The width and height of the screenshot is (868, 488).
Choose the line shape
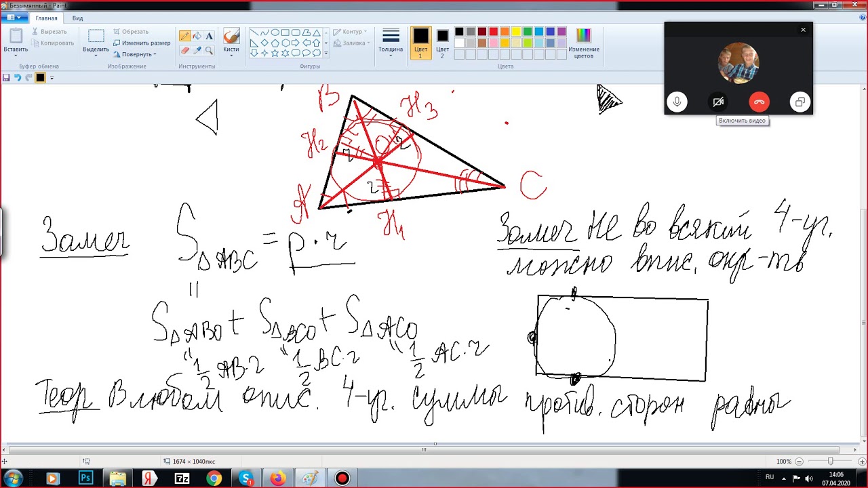click(x=254, y=33)
